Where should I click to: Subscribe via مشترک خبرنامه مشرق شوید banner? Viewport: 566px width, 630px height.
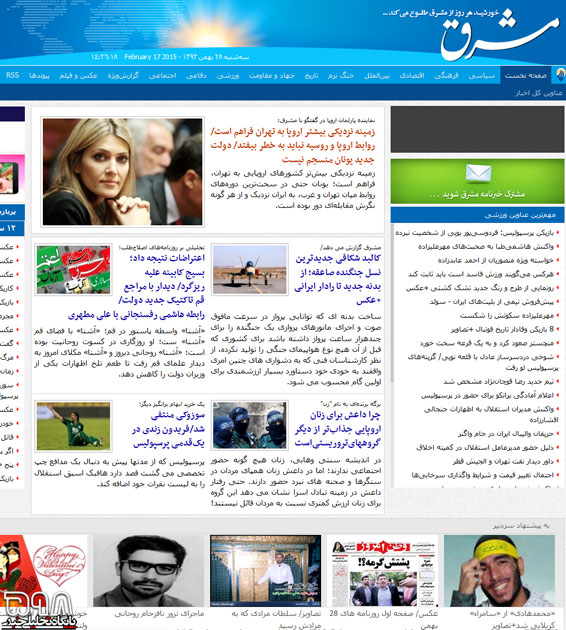coord(477,181)
